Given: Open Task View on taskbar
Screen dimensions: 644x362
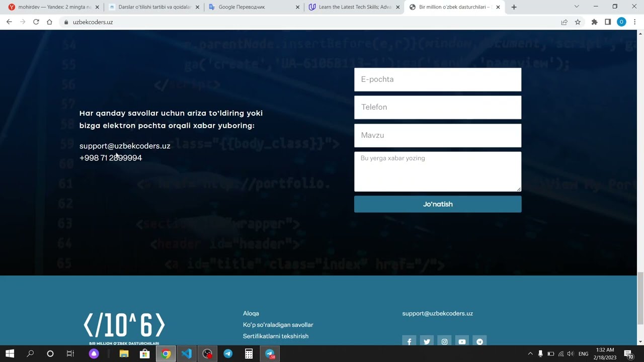Looking at the screenshot, I should pyautogui.click(x=70, y=354).
